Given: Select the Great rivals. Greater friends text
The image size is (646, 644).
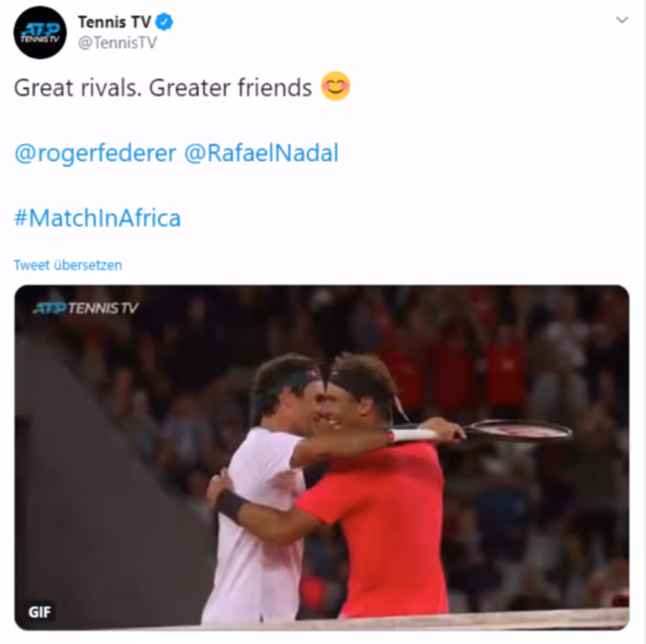Looking at the screenshot, I should (x=163, y=88).
